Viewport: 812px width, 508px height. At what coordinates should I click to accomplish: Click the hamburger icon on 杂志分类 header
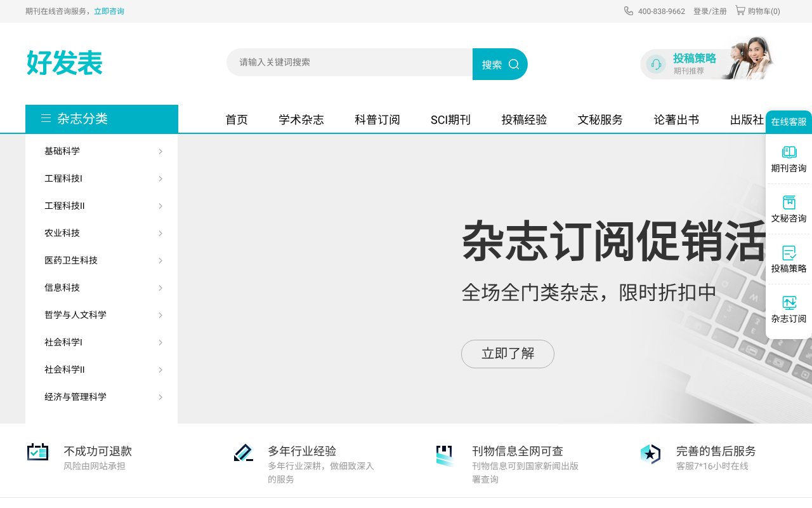point(46,117)
